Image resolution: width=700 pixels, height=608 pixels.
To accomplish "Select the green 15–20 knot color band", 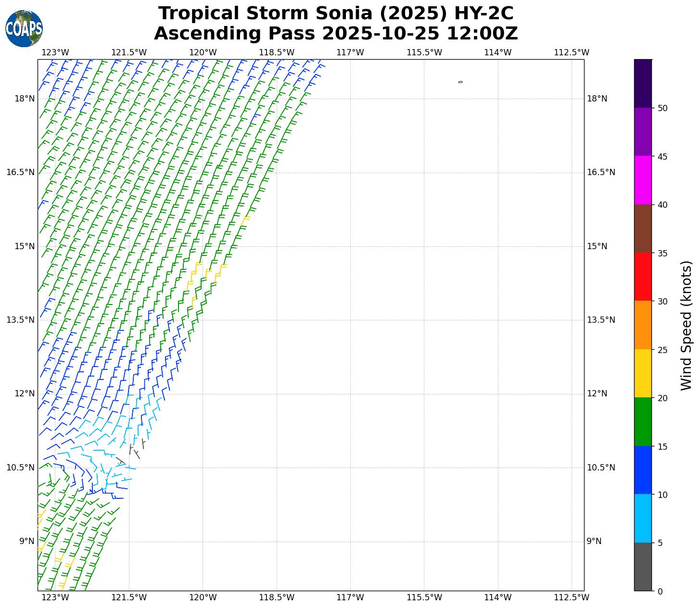I will click(x=643, y=422).
